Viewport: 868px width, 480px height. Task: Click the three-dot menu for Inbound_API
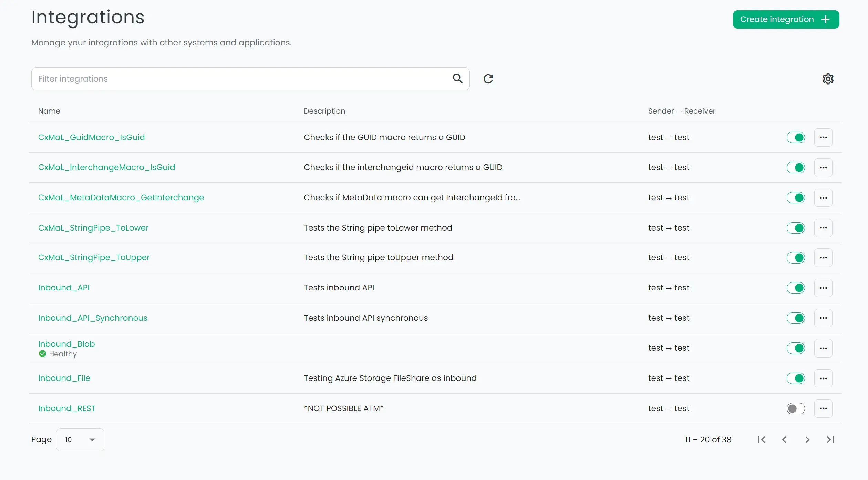tap(824, 288)
